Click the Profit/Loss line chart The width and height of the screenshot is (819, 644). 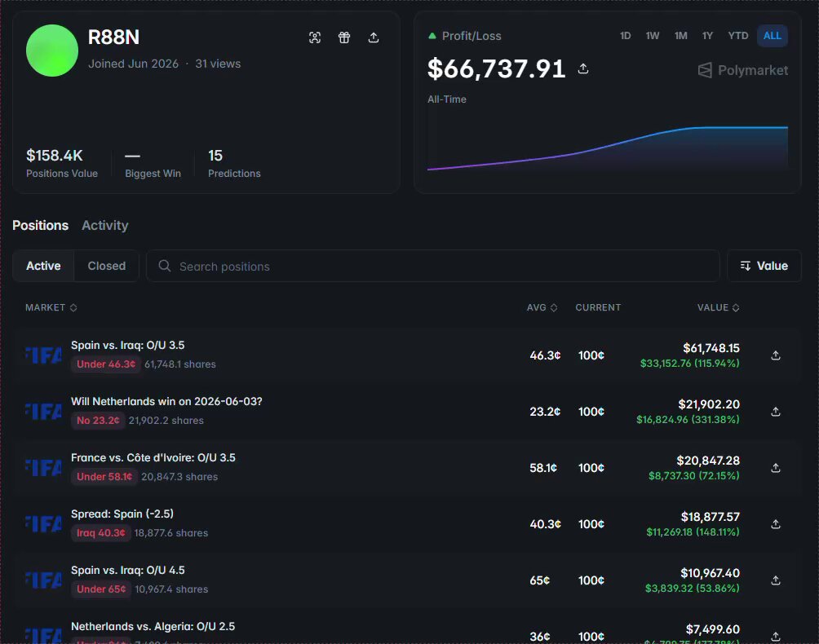click(608, 148)
